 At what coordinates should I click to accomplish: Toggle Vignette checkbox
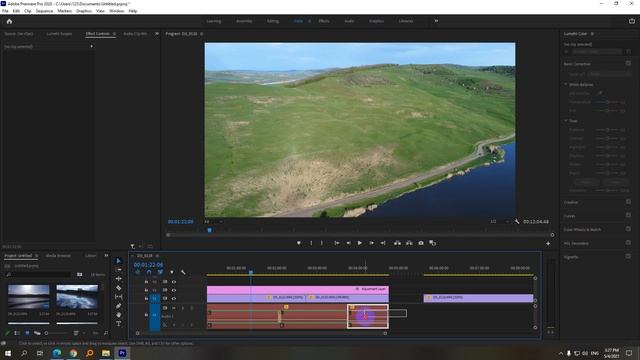click(x=628, y=256)
